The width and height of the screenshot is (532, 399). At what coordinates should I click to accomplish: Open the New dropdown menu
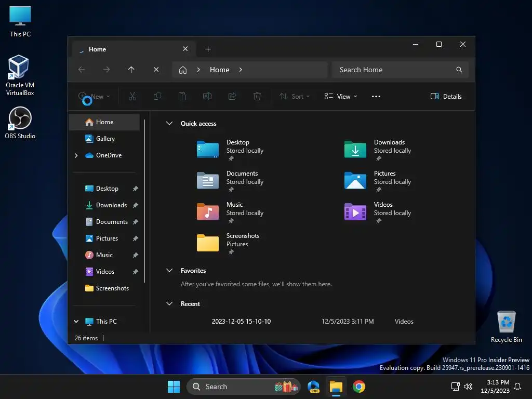95,96
